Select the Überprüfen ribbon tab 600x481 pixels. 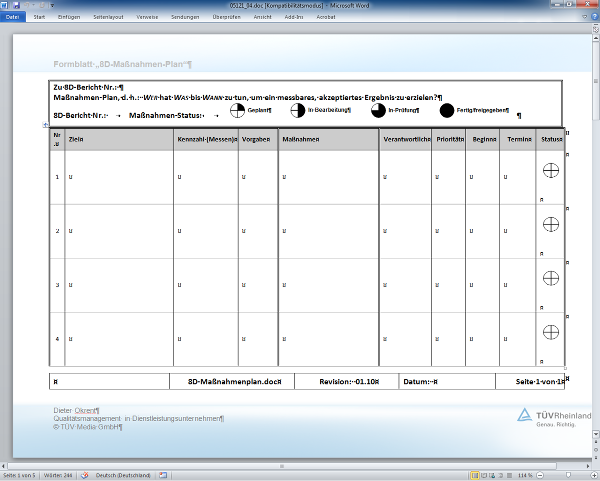[x=227, y=17]
